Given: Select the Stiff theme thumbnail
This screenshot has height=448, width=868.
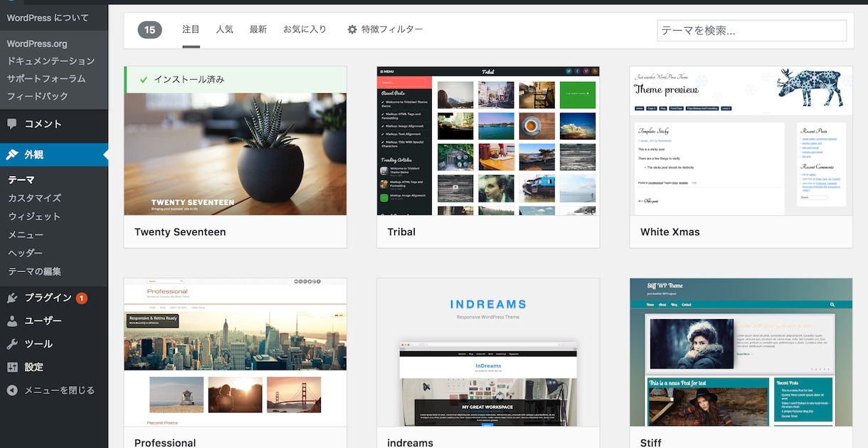Looking at the screenshot, I should point(741,353).
